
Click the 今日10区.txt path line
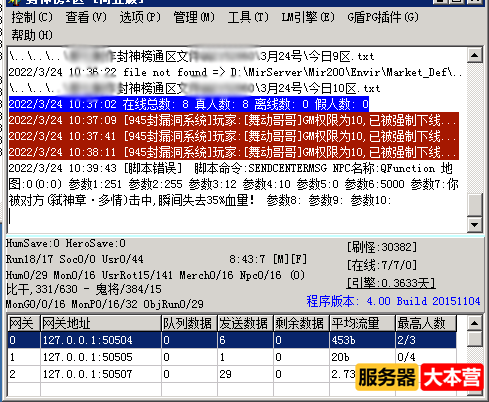194,88
